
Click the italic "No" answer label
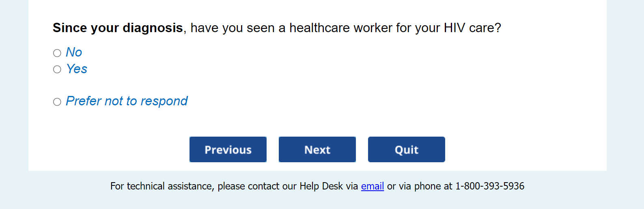74,52
